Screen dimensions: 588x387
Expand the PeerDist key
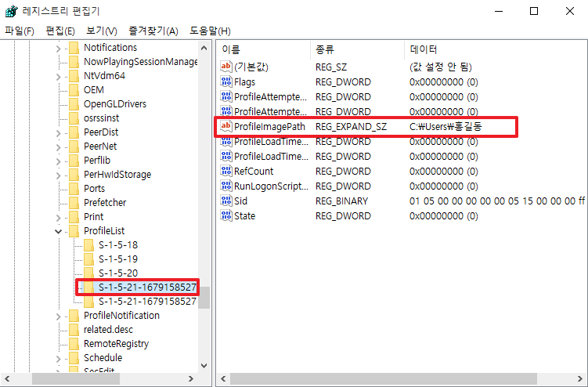coord(58,133)
